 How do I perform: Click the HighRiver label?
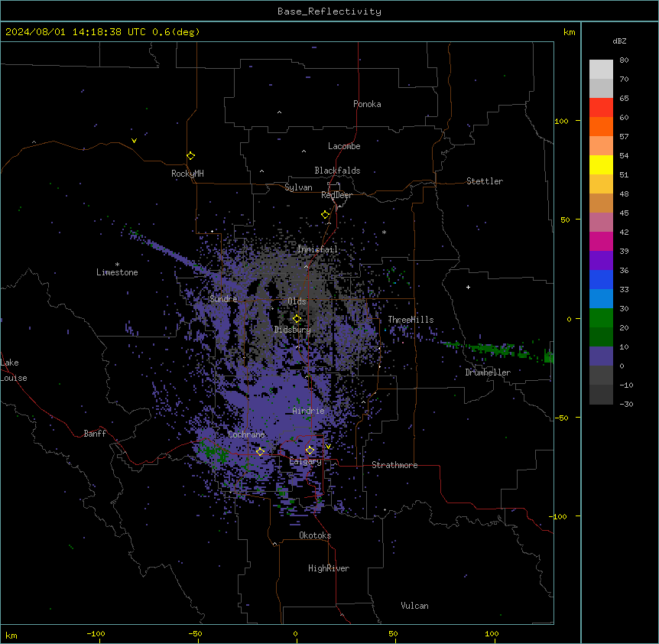[x=329, y=568]
